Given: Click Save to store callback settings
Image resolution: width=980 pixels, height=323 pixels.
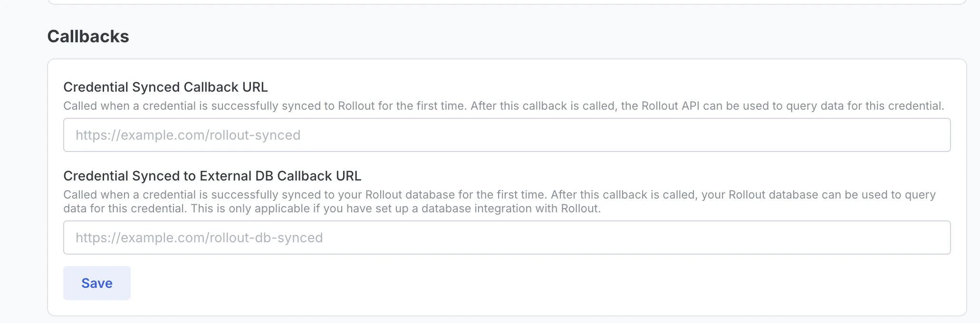Looking at the screenshot, I should (x=96, y=283).
